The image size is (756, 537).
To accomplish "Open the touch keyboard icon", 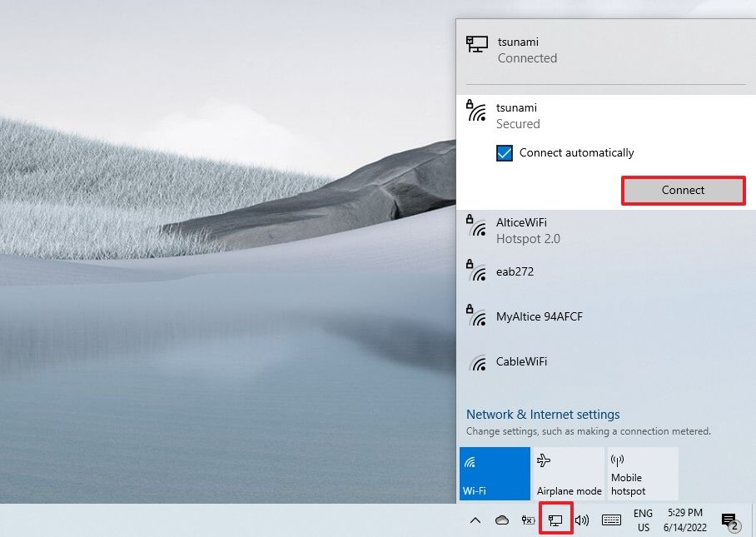I will click(x=612, y=520).
